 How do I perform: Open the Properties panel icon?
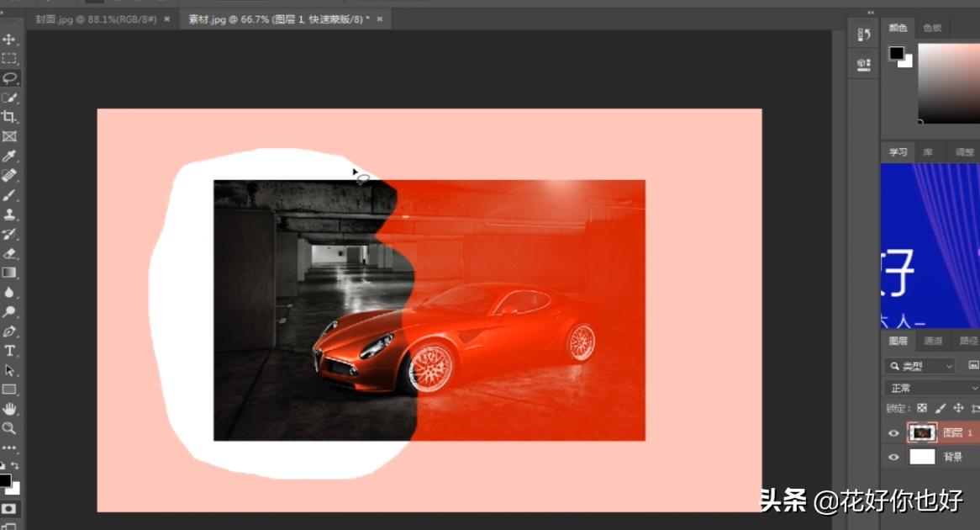click(864, 65)
